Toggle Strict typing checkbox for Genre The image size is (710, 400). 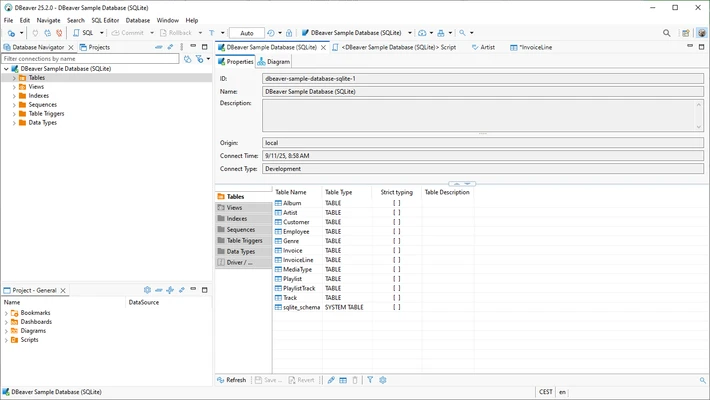[397, 241]
